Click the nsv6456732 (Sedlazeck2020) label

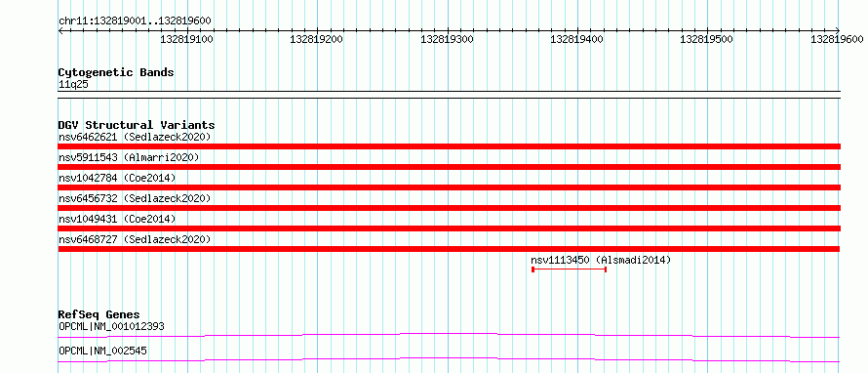(135, 198)
